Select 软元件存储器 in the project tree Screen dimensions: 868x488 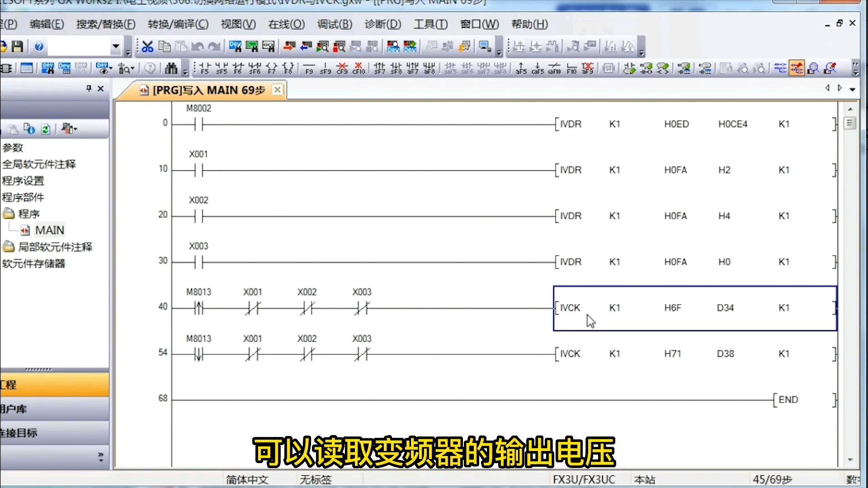[x=33, y=264]
